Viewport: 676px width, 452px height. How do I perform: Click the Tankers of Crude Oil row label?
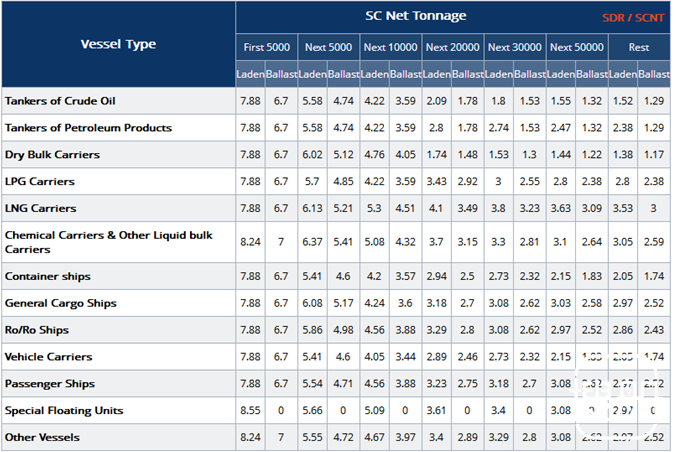tap(60, 101)
